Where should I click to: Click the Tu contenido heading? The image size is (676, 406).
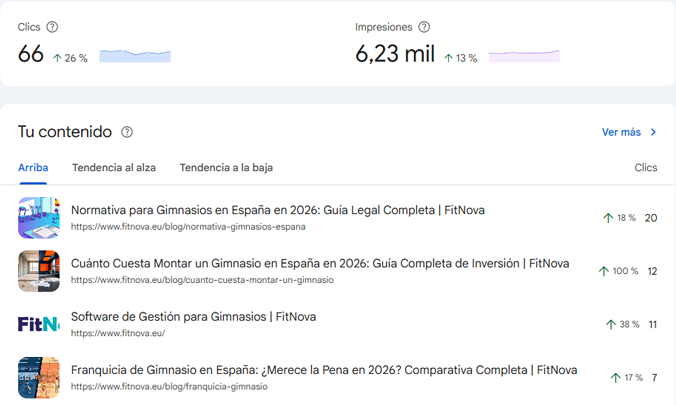[65, 132]
